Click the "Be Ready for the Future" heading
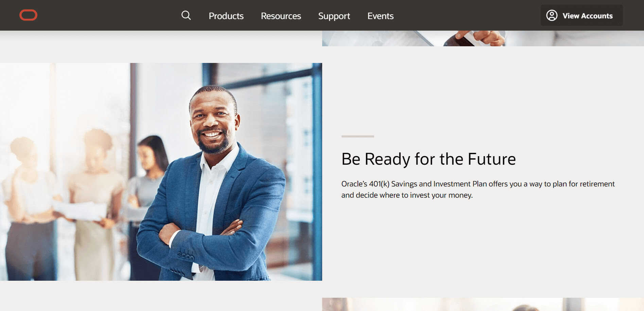This screenshot has width=644, height=311. point(429,159)
